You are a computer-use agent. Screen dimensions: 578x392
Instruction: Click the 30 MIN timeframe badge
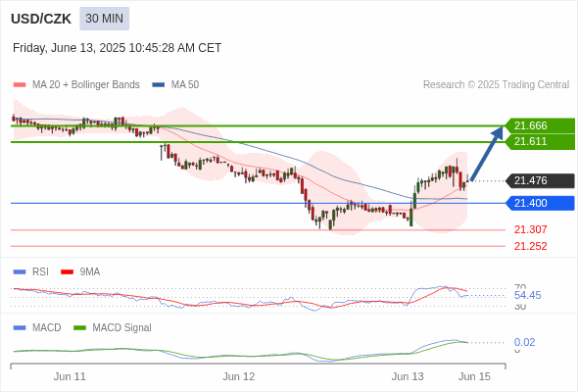coord(104,19)
